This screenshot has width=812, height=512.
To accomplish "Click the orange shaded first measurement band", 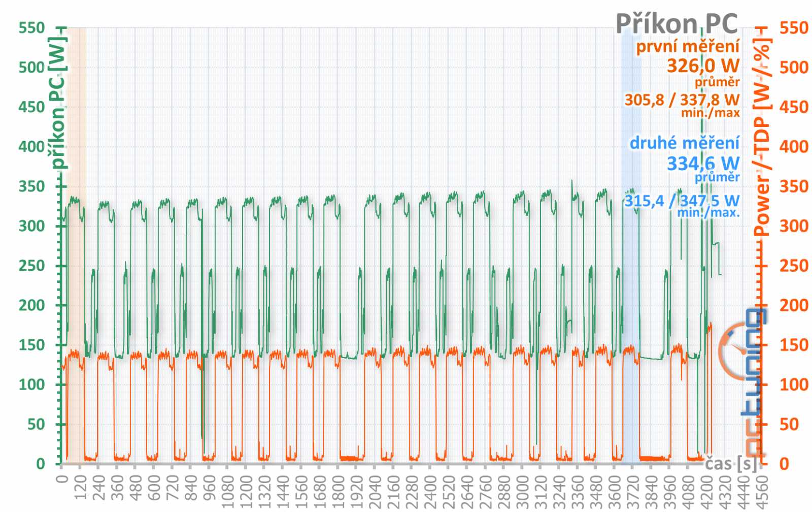I will pyautogui.click(x=77, y=245).
